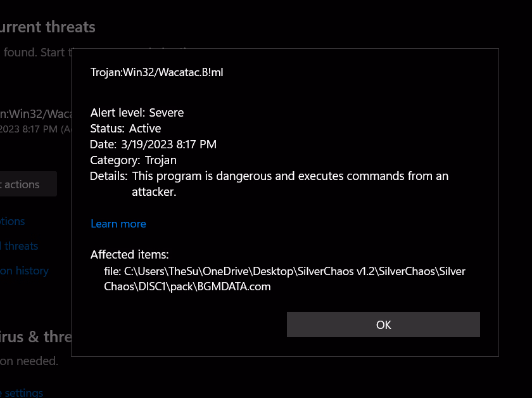This screenshot has height=398, width=532.
Task: Open the Manage settings link
Action: pos(22,392)
